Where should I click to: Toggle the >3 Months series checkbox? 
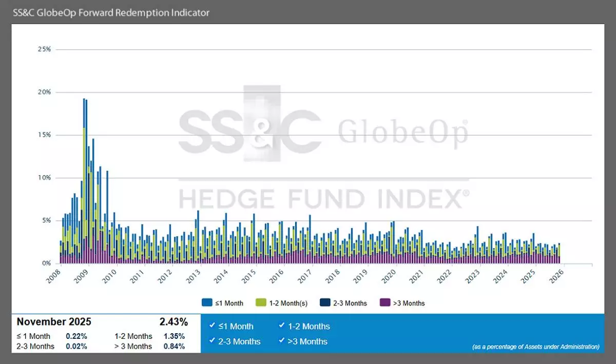click(x=282, y=341)
